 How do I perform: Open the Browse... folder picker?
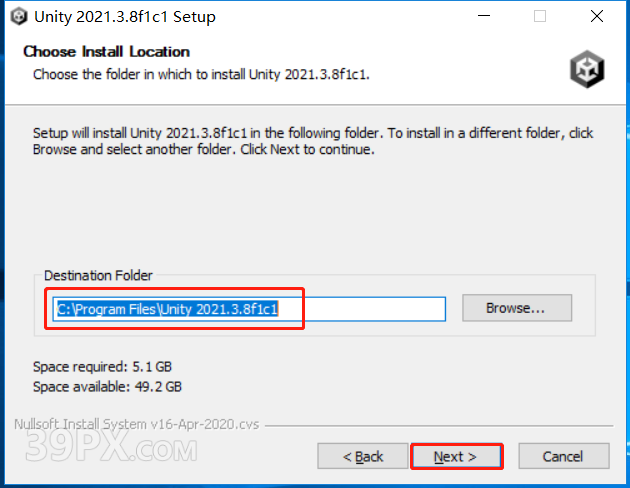(517, 308)
